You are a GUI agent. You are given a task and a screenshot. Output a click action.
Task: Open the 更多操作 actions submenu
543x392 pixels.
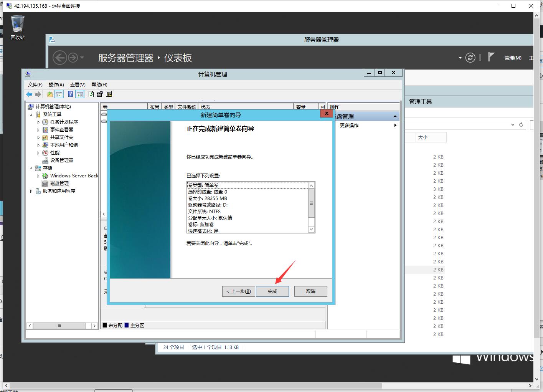point(348,125)
